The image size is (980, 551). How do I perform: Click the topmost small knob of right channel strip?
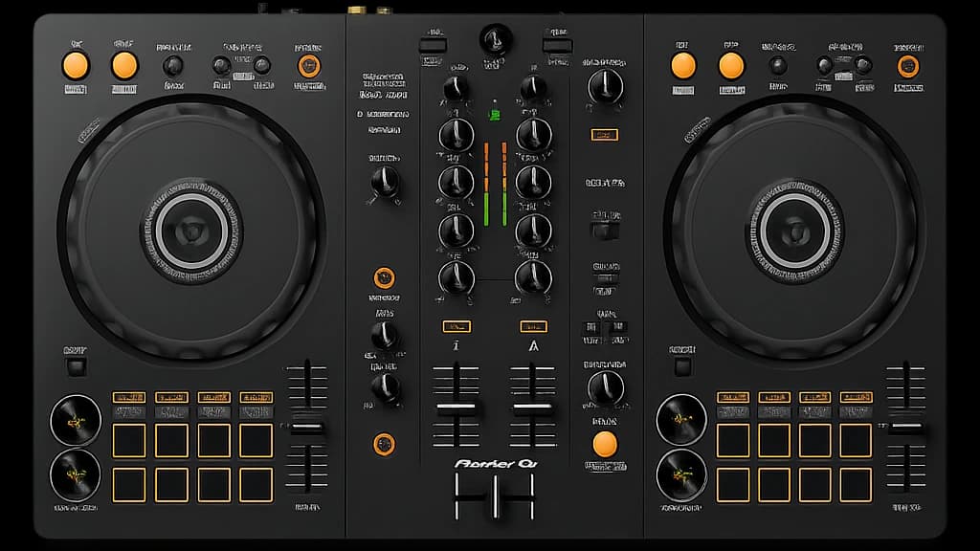533,87
